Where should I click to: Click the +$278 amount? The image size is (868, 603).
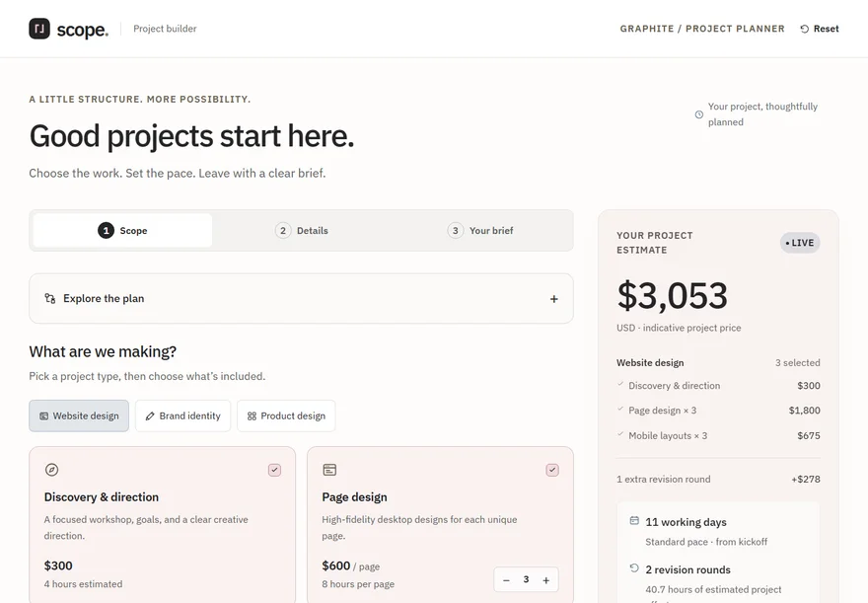[806, 479]
